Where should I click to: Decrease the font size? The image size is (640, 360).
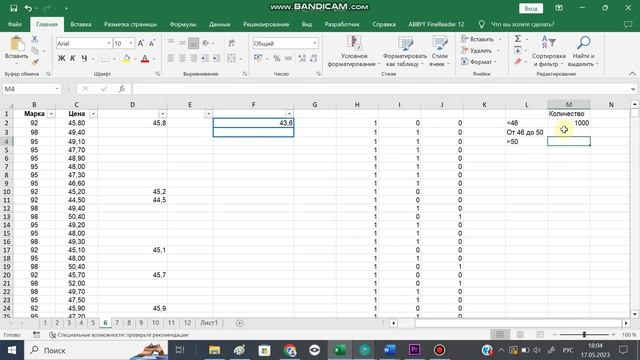[152, 43]
